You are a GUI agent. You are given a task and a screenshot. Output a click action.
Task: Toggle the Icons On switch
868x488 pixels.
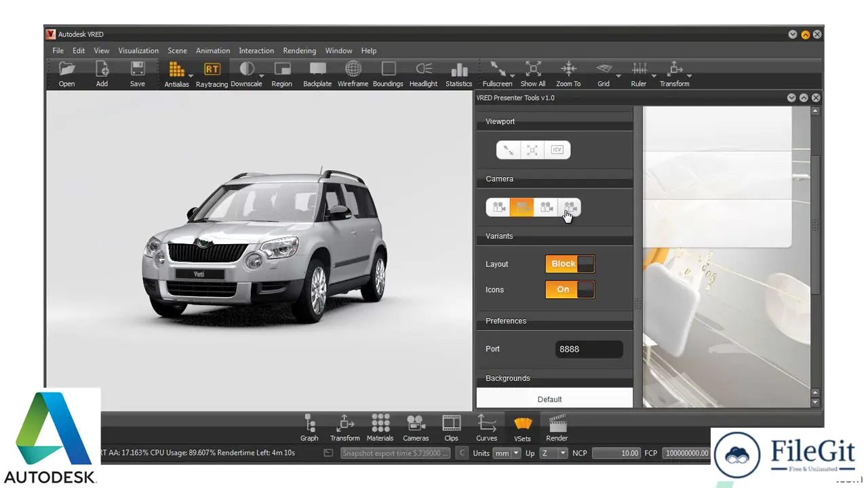click(x=570, y=289)
